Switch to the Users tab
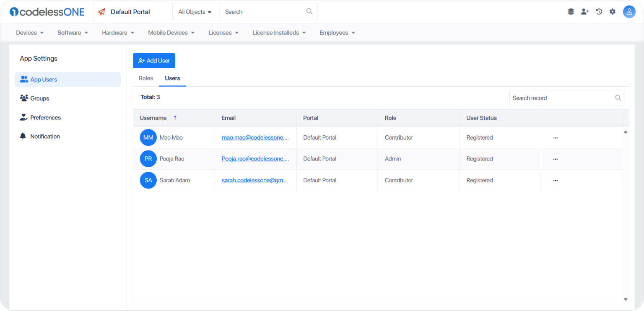 (x=172, y=78)
